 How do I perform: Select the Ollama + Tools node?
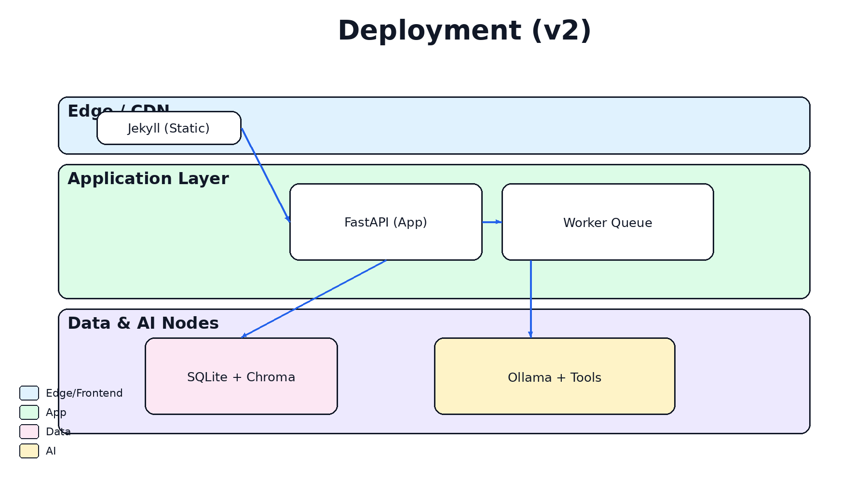coord(555,376)
